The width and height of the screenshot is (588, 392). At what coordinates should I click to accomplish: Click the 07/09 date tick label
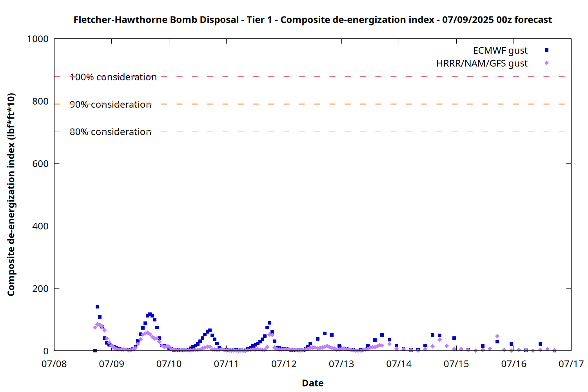point(112,364)
